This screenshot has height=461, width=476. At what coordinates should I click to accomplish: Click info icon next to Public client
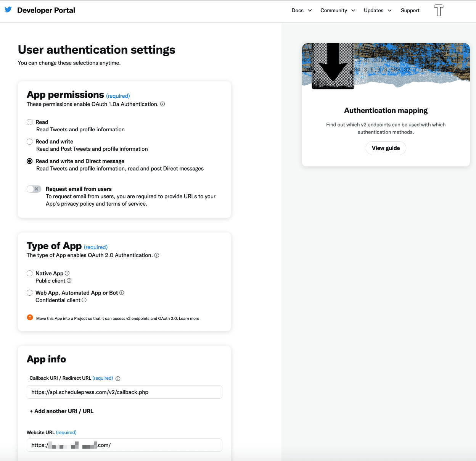(x=69, y=280)
